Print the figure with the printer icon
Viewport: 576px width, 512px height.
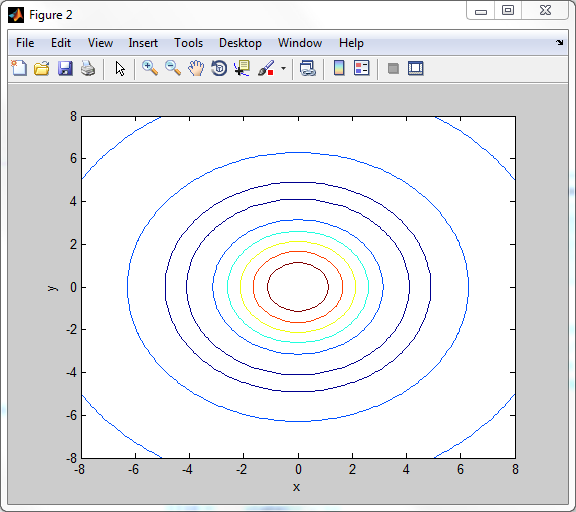pyautogui.click(x=88, y=68)
